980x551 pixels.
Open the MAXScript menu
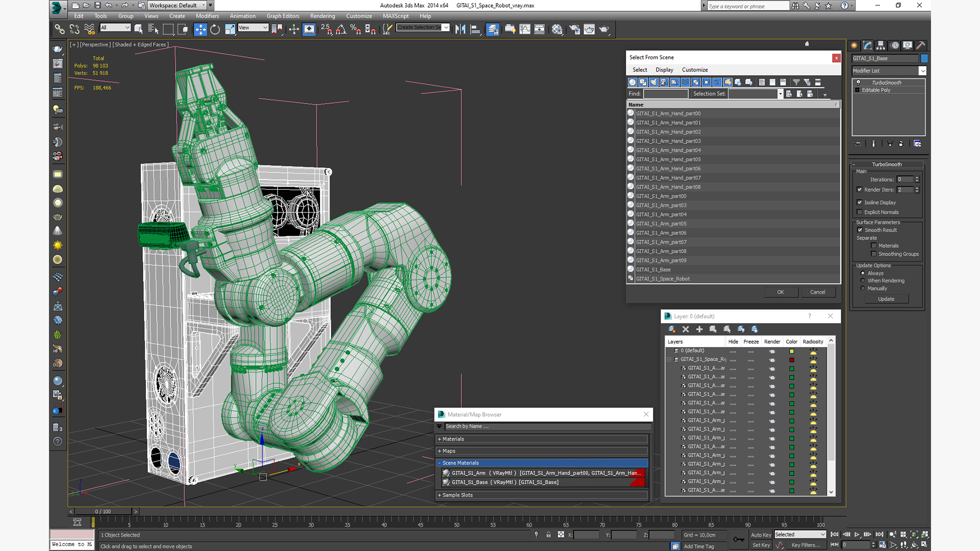tap(396, 16)
